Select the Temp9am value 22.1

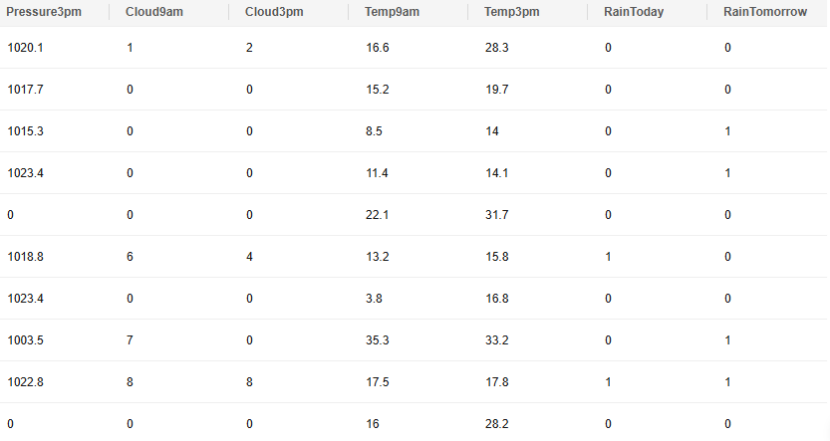point(376,215)
